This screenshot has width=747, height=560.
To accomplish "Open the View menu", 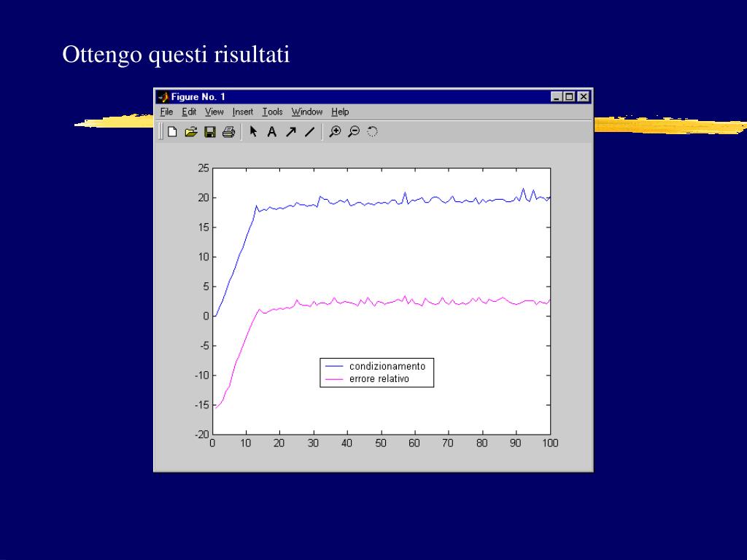I will (x=214, y=112).
